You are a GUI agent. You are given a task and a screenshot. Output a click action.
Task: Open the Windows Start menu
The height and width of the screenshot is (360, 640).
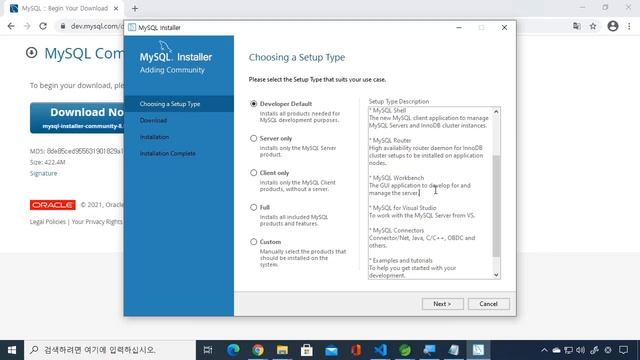[12, 350]
